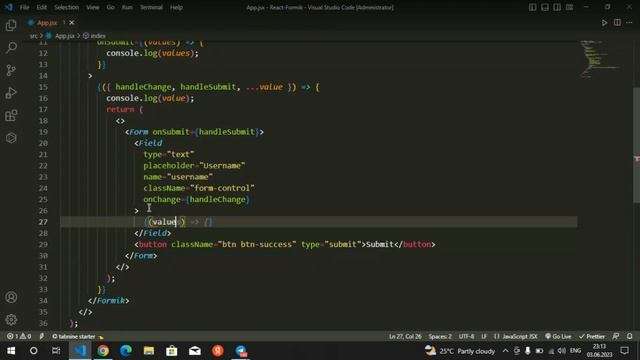The width and height of the screenshot is (640, 360).
Task: Click the tabnine starter status item
Action: [x=78, y=336]
